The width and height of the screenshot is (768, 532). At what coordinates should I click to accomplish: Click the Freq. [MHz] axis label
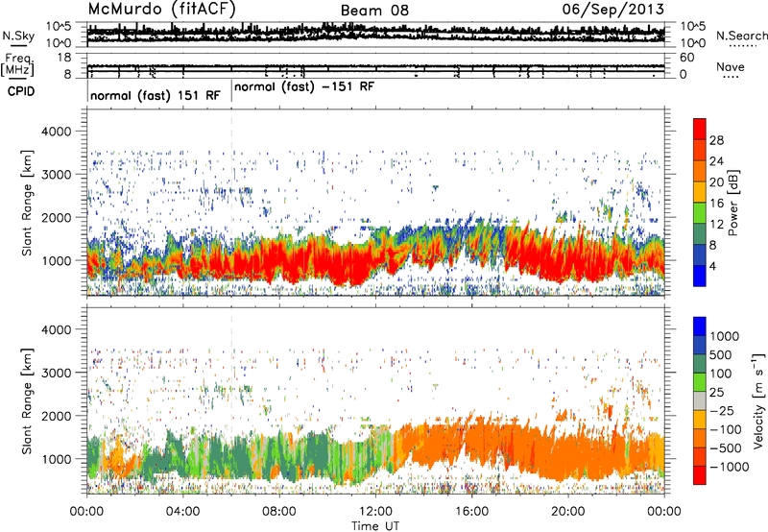pos(17,64)
